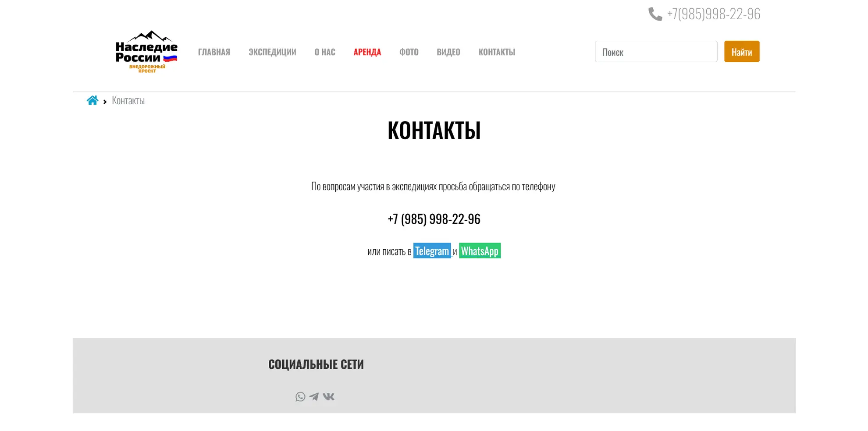The image size is (868, 431).
Task: Open the Telegram footer icon
Action: [x=314, y=397]
